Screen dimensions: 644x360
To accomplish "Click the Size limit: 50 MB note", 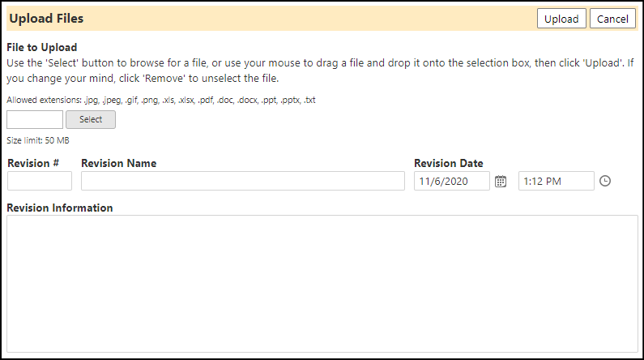I will pos(38,140).
